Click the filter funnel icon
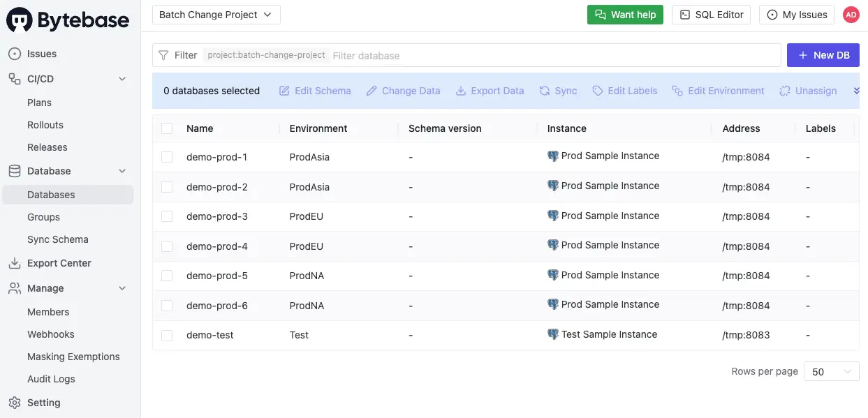Image resolution: width=868 pixels, height=418 pixels. (x=163, y=55)
